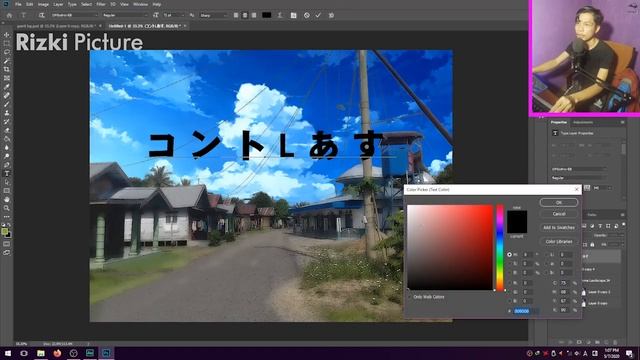Select the Rectangle shape tool
The height and width of the screenshot is (360, 640).
click(7, 191)
